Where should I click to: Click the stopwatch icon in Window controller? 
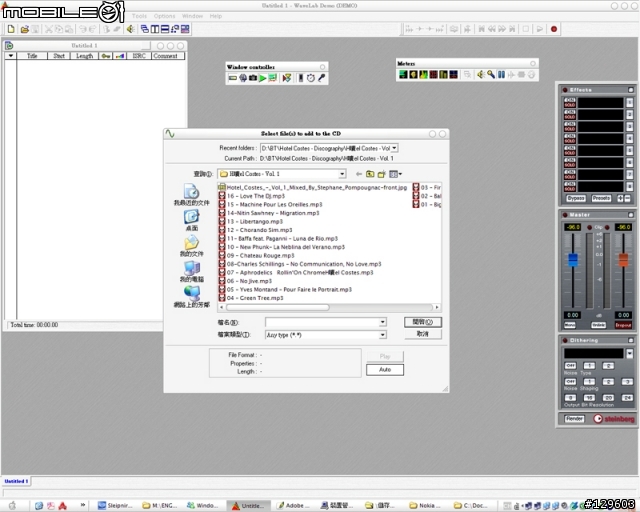coord(311,78)
